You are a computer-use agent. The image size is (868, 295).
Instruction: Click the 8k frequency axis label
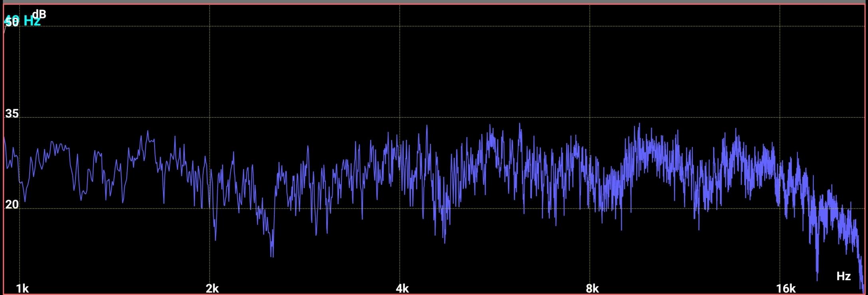tap(593, 288)
